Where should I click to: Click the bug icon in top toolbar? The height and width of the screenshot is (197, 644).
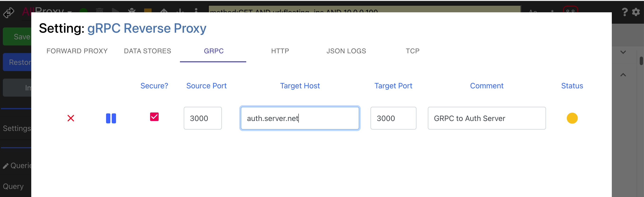pyautogui.click(x=131, y=10)
